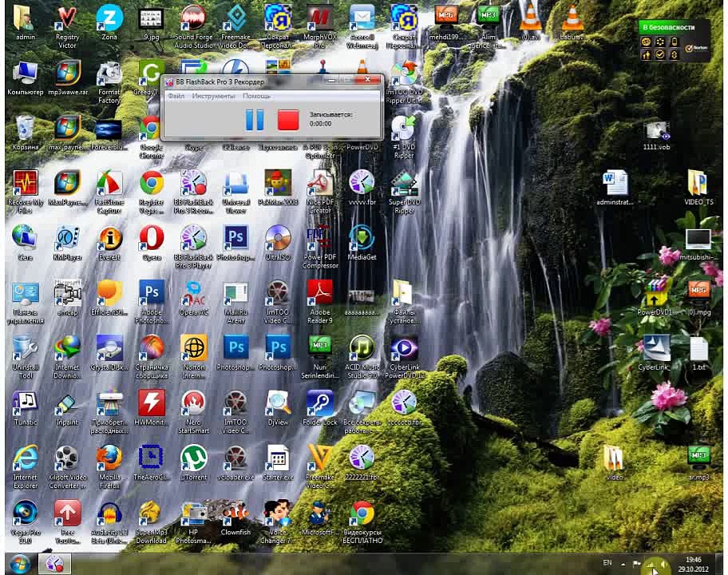Select the 1111.vob video file
728x575 pixels.
[x=656, y=136]
